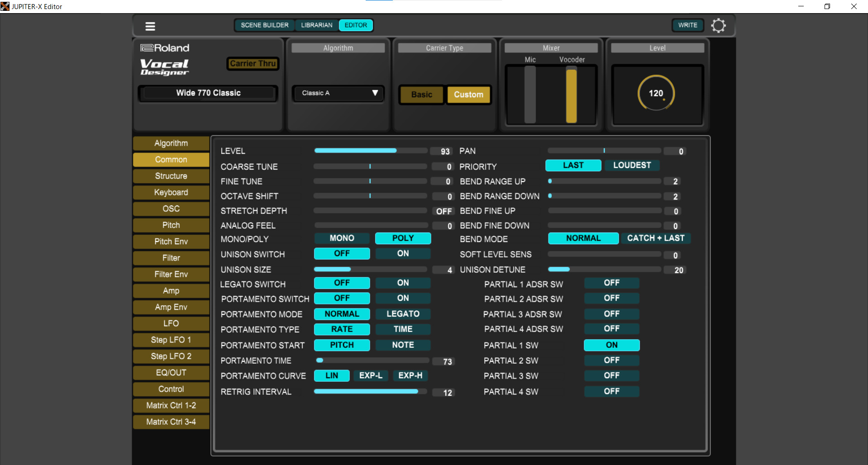Open the Algorithm sidebar page

171,143
